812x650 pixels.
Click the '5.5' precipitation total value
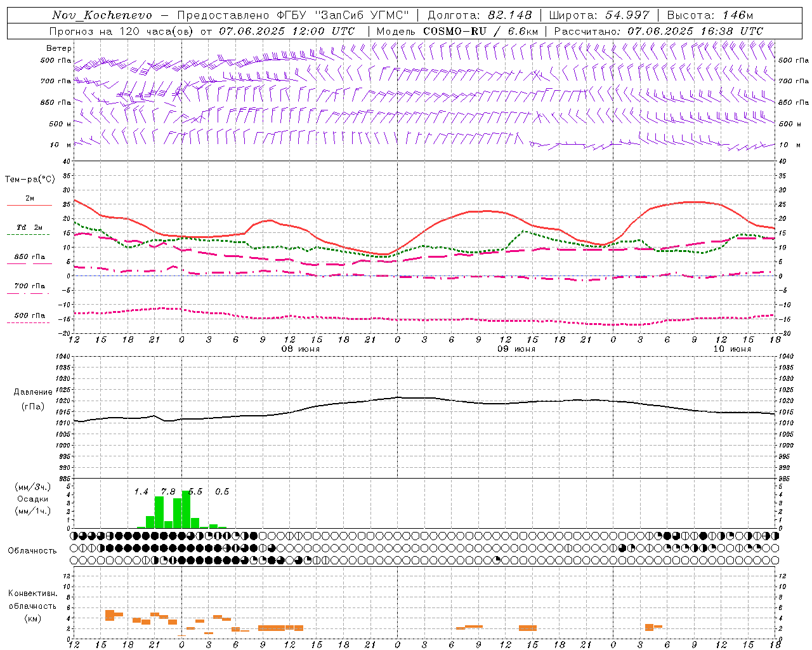tap(195, 491)
